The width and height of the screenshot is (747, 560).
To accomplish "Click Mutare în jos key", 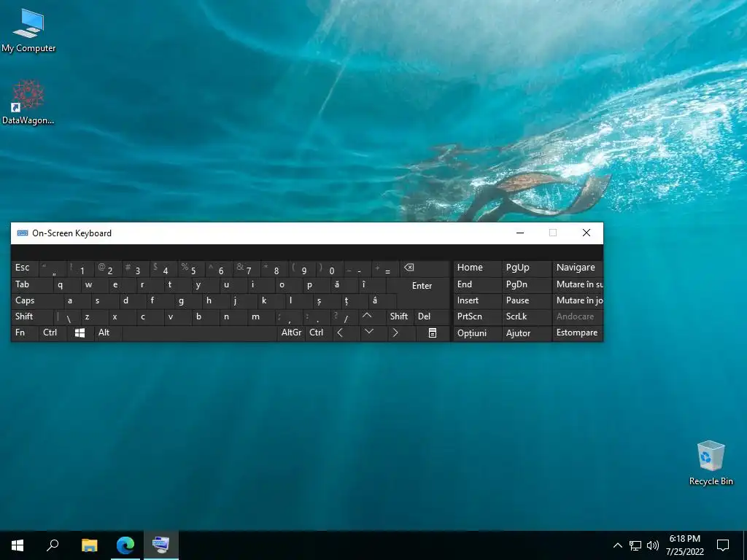I will [x=578, y=300].
